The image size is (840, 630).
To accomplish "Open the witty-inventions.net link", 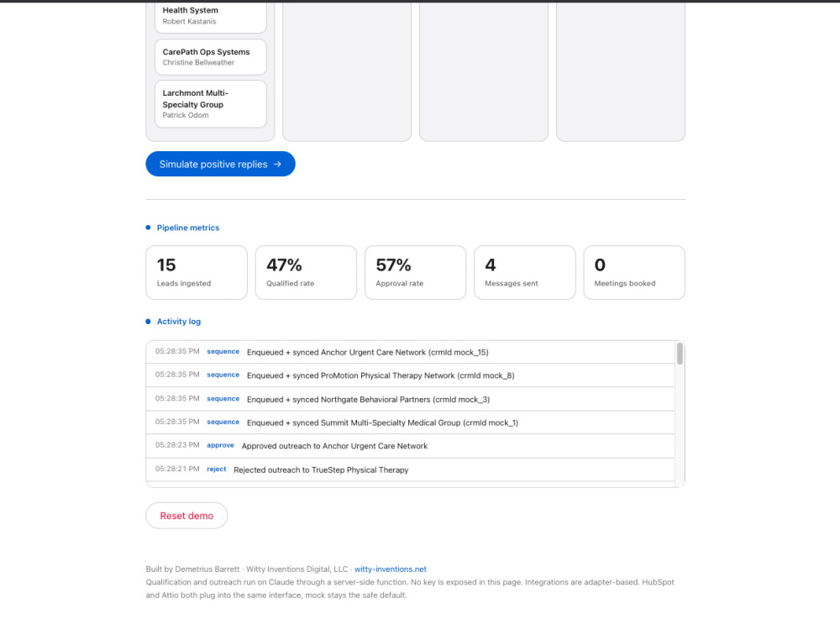I will 390,569.
